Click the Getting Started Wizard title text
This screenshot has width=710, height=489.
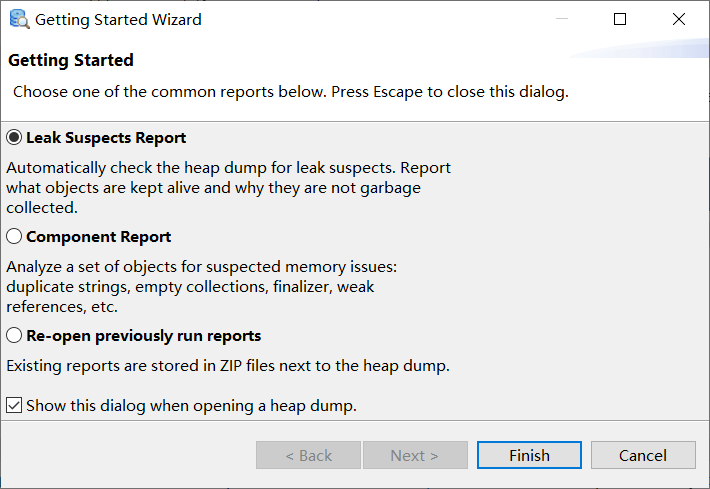click(118, 19)
